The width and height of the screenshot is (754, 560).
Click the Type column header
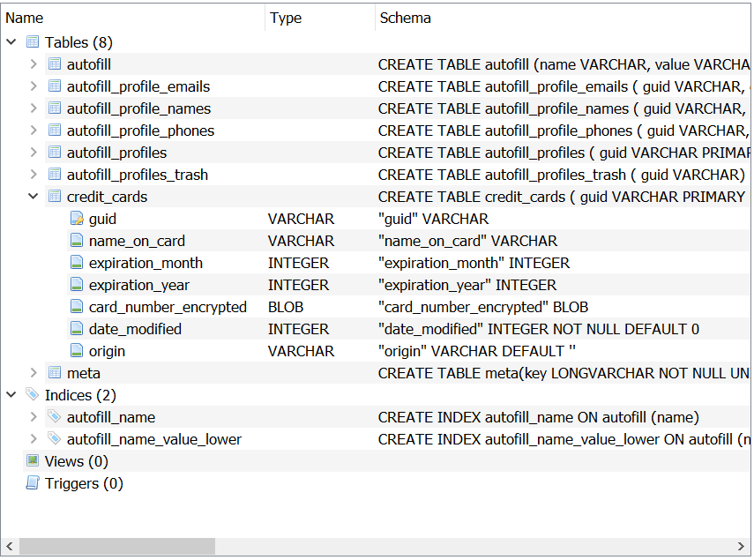pos(286,18)
